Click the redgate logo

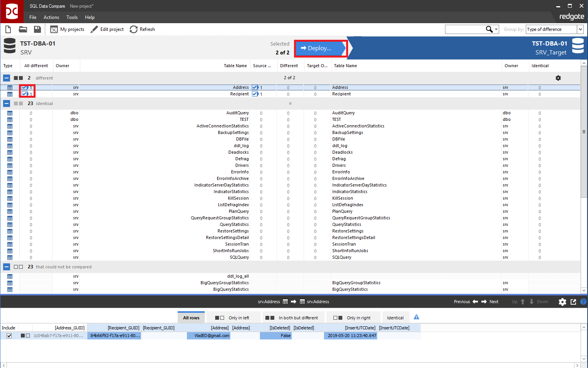tap(571, 16)
